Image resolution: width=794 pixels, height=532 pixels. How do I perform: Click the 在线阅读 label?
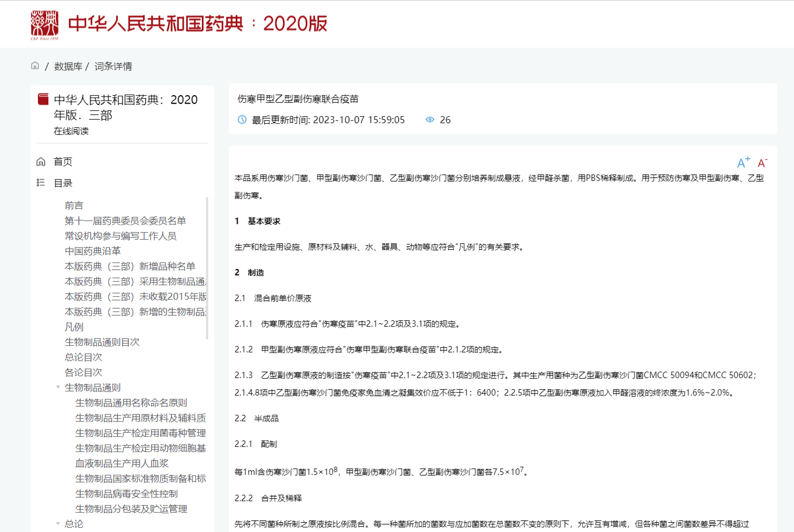point(71,131)
